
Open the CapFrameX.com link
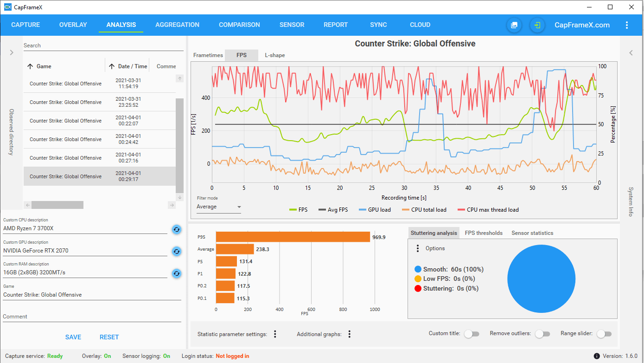click(582, 25)
